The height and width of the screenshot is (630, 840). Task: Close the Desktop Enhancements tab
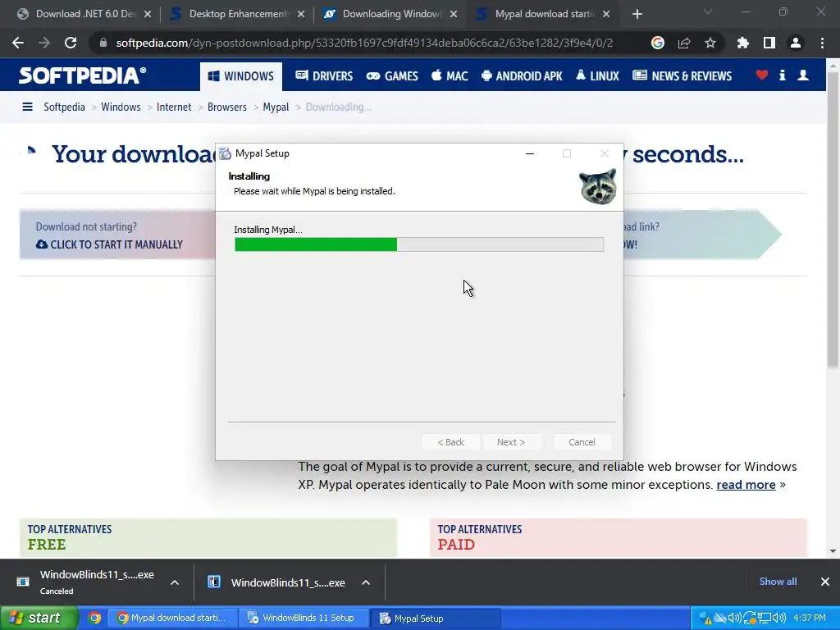pos(300,15)
